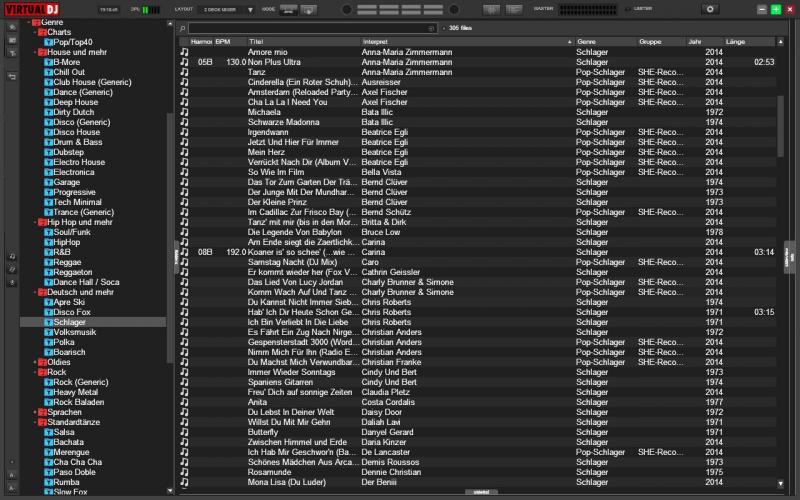
Task: Sort by the Länge column header
Action: point(749,42)
